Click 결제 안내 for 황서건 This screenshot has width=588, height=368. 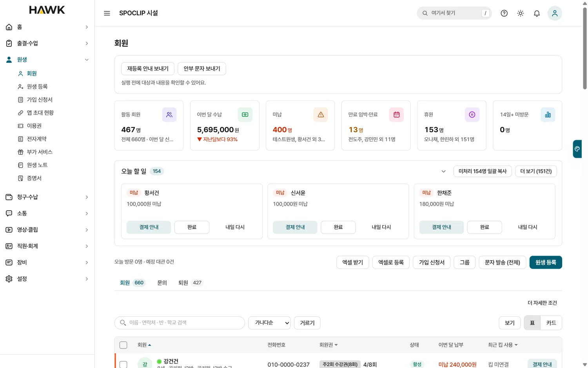pyautogui.click(x=149, y=227)
